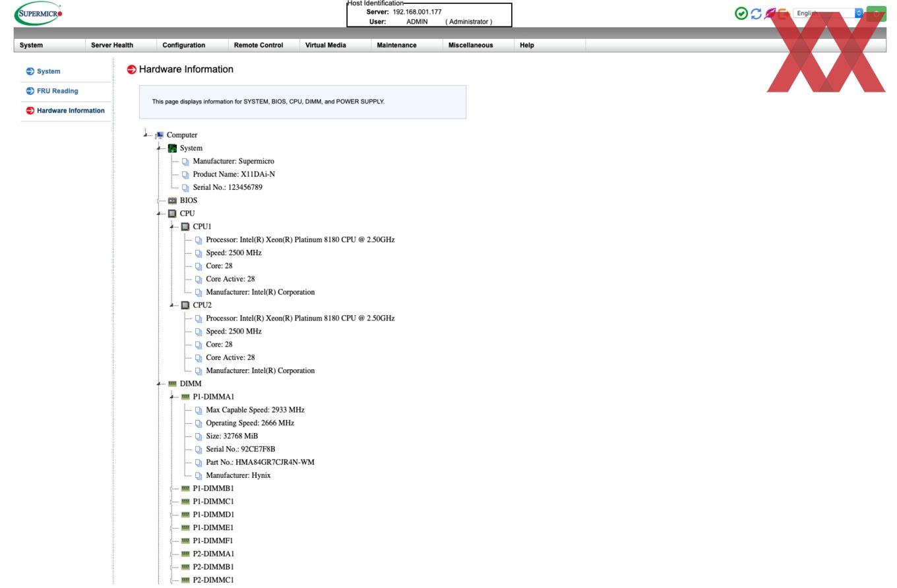Click the green system status check icon

point(741,13)
